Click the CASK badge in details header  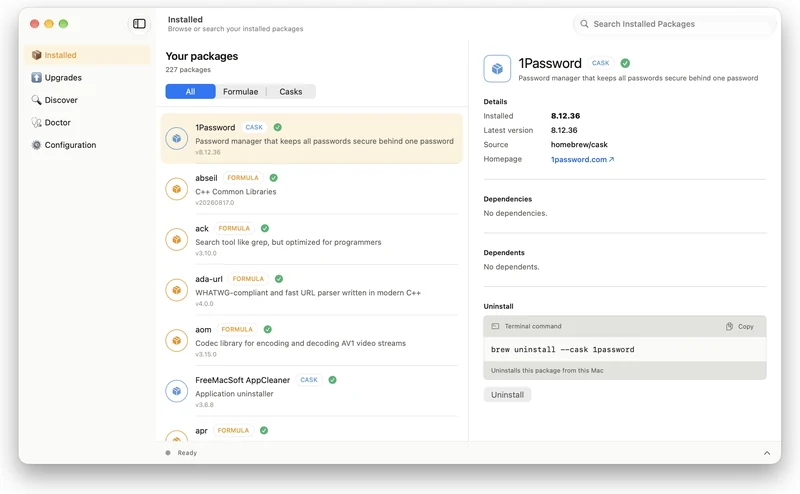tap(601, 63)
